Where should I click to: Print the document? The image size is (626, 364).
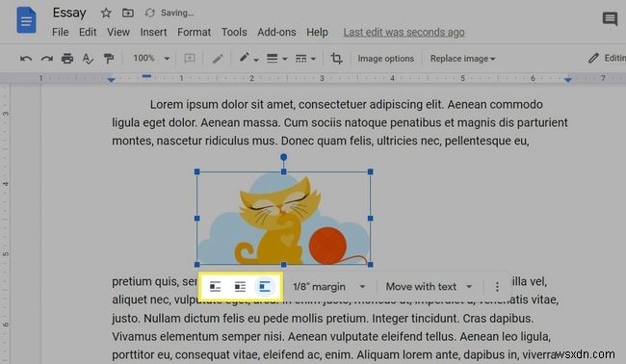[x=67, y=59]
